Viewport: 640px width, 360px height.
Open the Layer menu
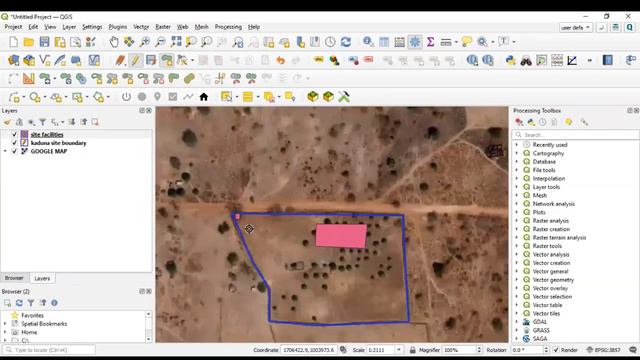(69, 27)
